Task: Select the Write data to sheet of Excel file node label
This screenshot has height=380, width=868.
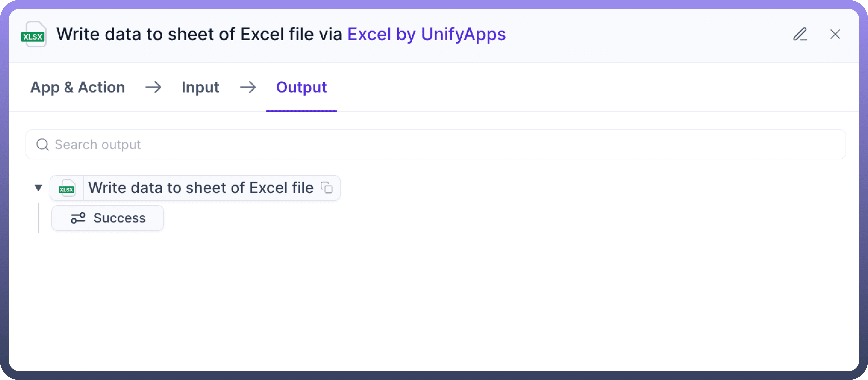Action: (201, 188)
